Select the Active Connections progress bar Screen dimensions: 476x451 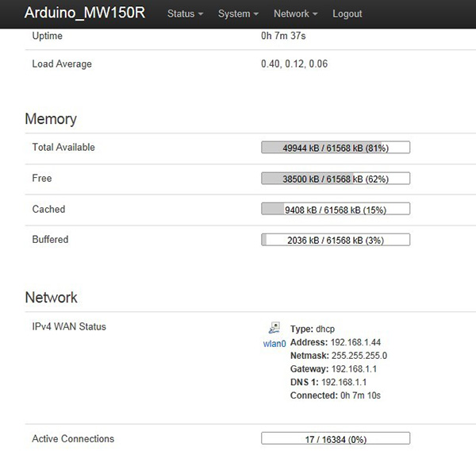coord(336,439)
